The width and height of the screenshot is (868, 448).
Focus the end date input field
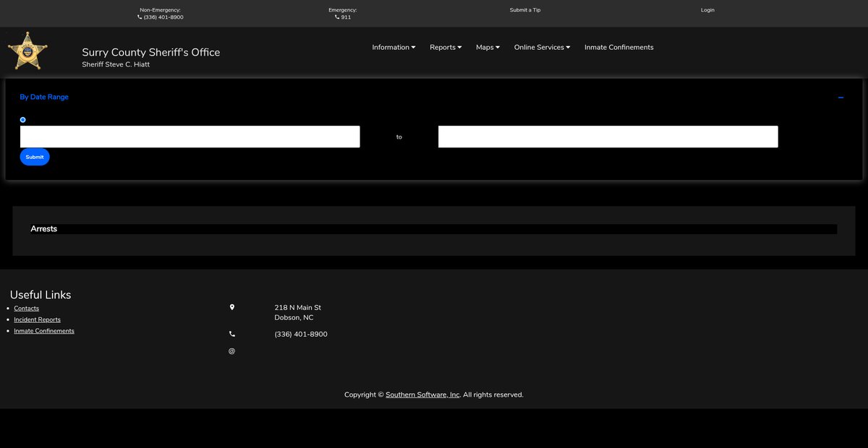(608, 137)
